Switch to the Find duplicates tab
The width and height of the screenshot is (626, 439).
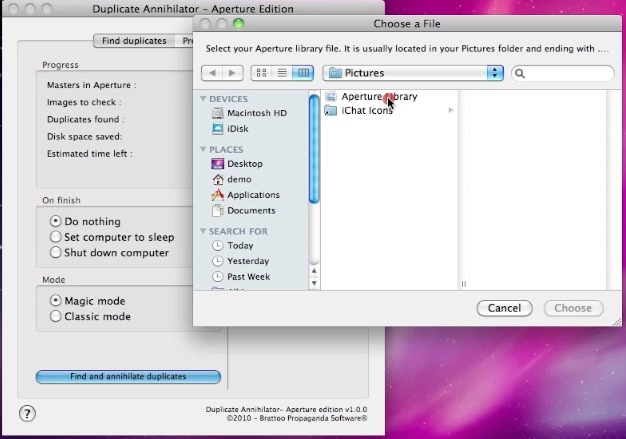[134, 41]
